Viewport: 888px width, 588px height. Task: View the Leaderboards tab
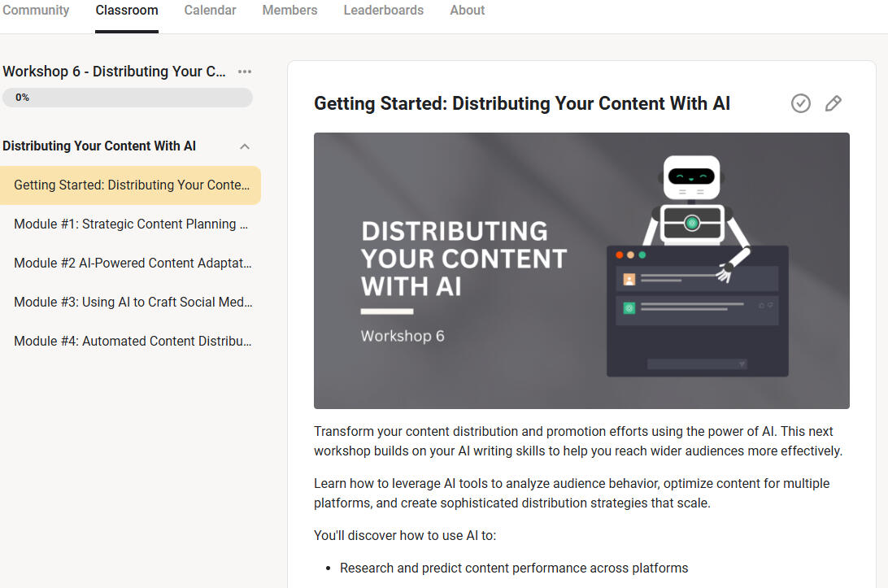pos(383,11)
